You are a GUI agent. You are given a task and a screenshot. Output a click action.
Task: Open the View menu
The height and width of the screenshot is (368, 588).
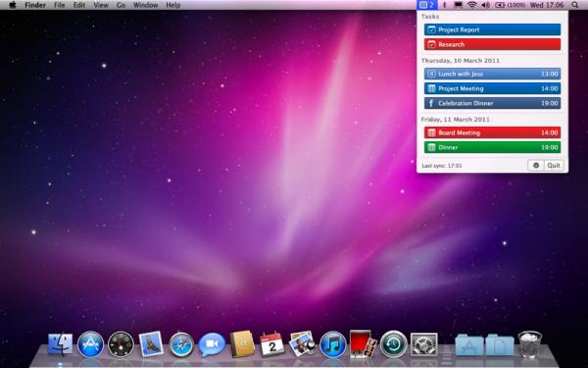coord(101,5)
